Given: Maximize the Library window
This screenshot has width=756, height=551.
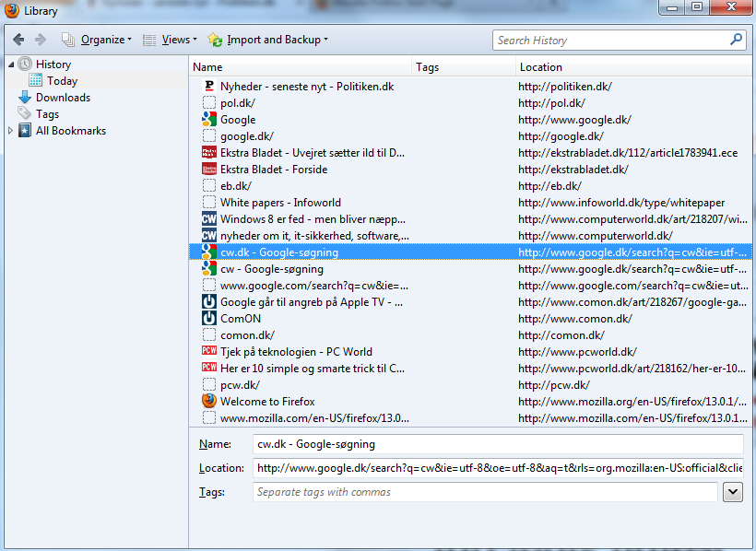Looking at the screenshot, I should pos(697,7).
